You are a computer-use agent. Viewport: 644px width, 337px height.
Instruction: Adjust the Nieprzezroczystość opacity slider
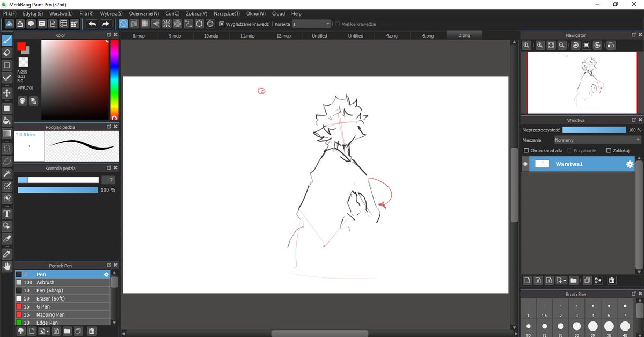click(594, 130)
